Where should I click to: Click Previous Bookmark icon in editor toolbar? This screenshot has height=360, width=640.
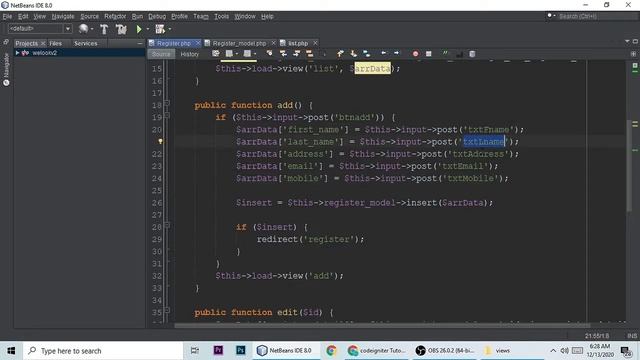pyautogui.click(x=340, y=53)
